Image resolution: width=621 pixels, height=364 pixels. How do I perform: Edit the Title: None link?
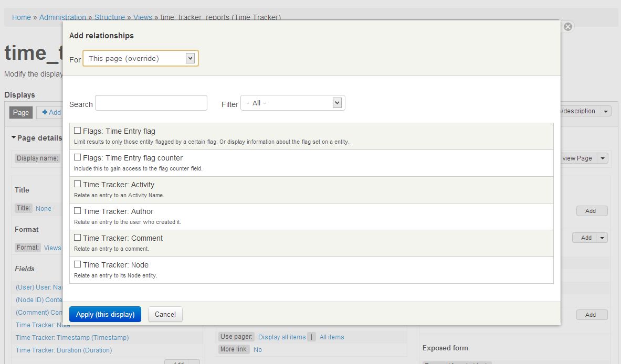[x=44, y=209]
